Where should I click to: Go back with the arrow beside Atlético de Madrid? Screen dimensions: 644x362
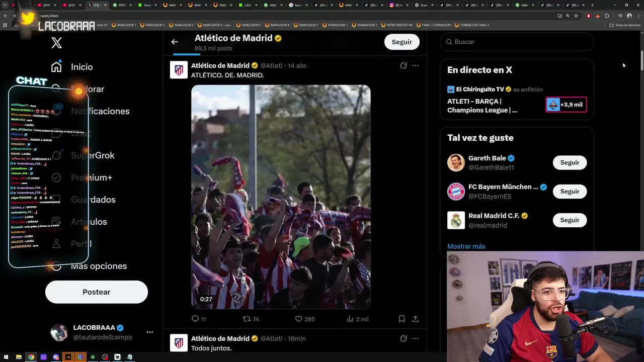tap(175, 42)
